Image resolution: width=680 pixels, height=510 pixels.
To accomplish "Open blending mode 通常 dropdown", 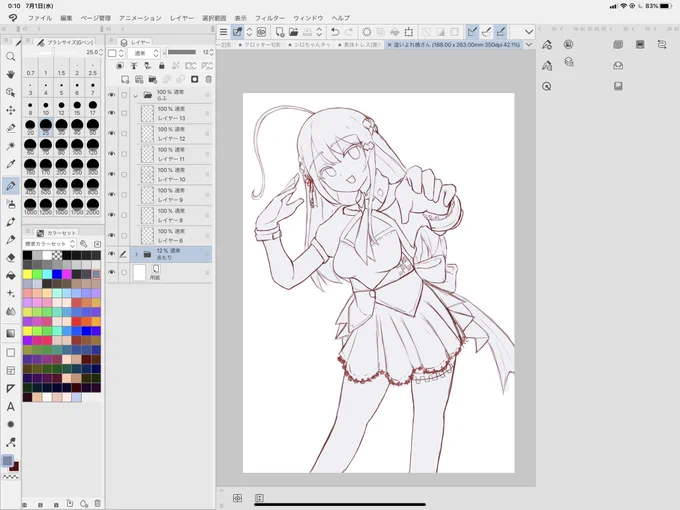I will 144,53.
